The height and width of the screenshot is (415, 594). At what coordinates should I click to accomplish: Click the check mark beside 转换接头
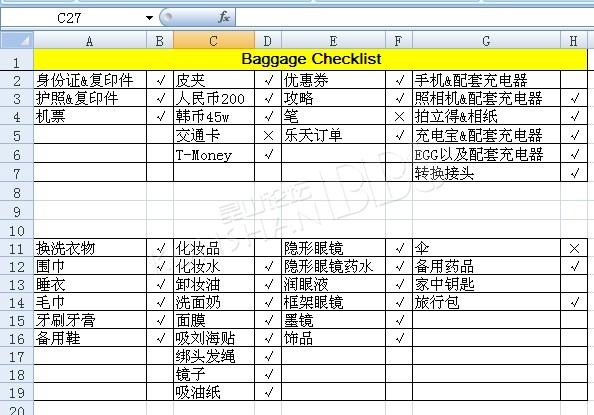point(575,173)
